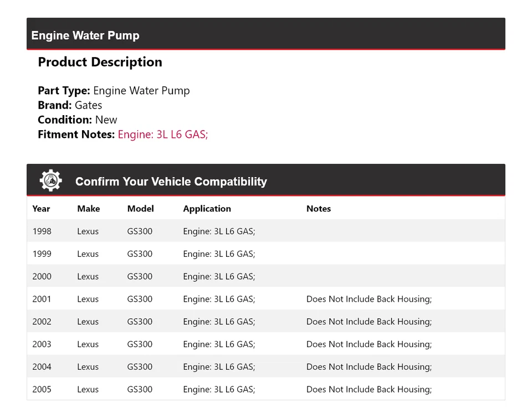
Task: Click the Year column header
Action: [41, 209]
